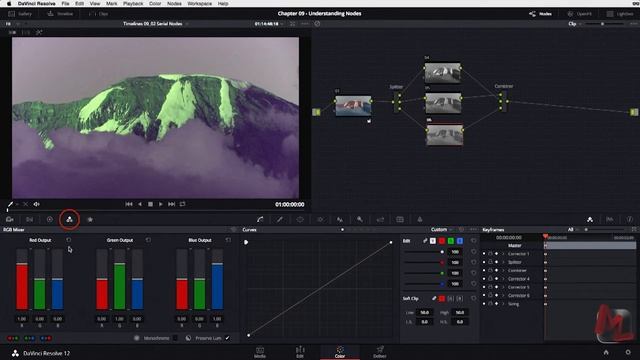Expand the Corrector 4 keyframe track

(x=503, y=279)
